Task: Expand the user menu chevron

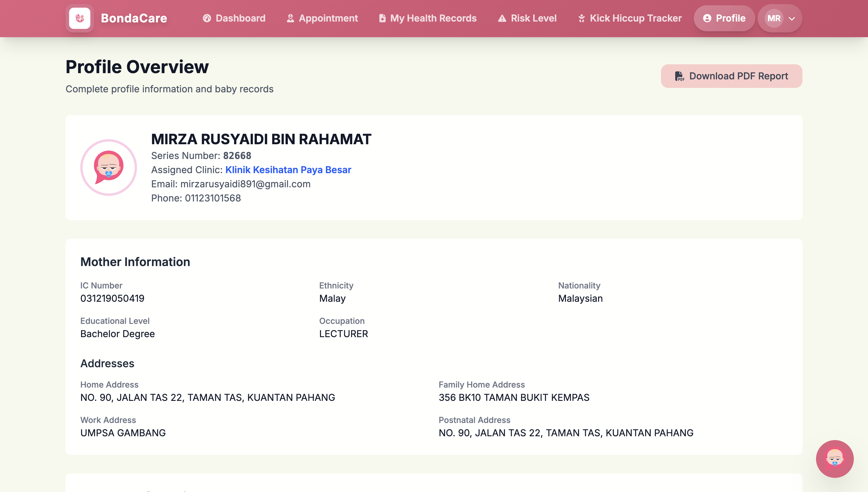Action: coord(792,19)
